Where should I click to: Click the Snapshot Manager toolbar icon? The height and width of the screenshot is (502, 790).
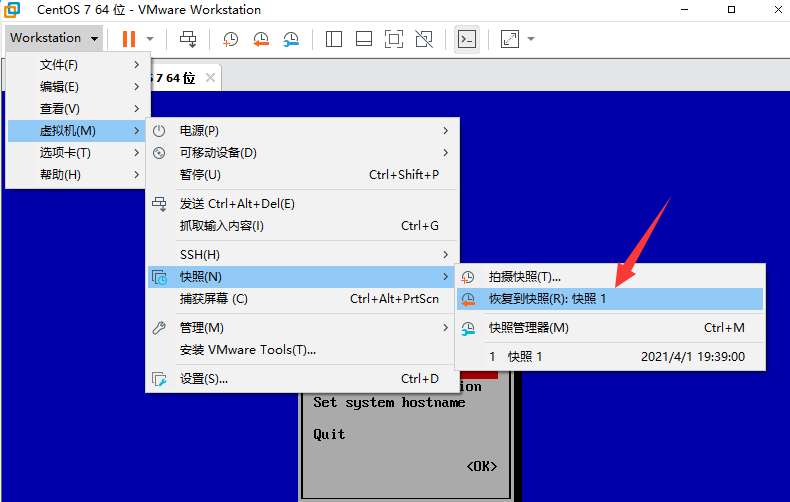(x=291, y=39)
